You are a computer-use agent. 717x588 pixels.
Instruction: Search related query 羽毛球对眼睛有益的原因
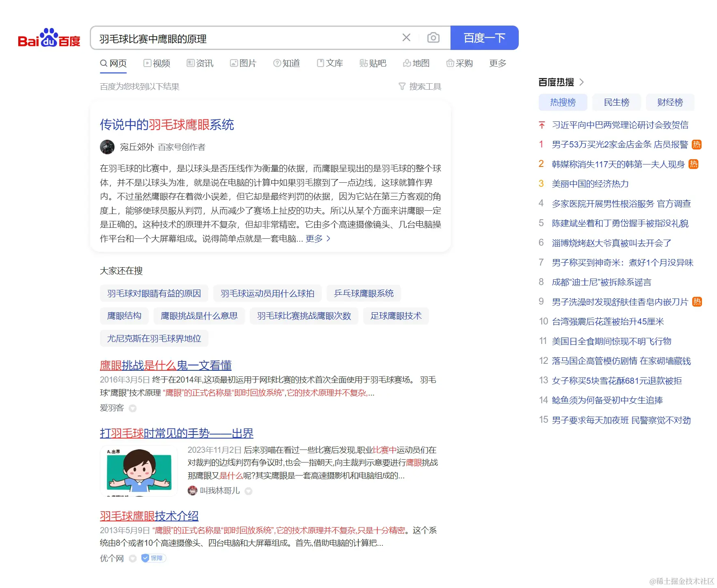coord(154,294)
